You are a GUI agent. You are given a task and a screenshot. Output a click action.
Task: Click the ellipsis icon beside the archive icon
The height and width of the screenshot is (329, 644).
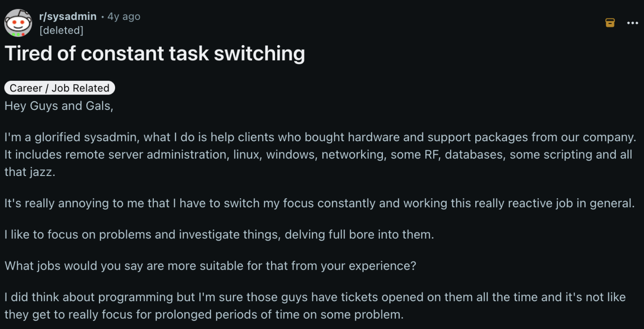[632, 23]
